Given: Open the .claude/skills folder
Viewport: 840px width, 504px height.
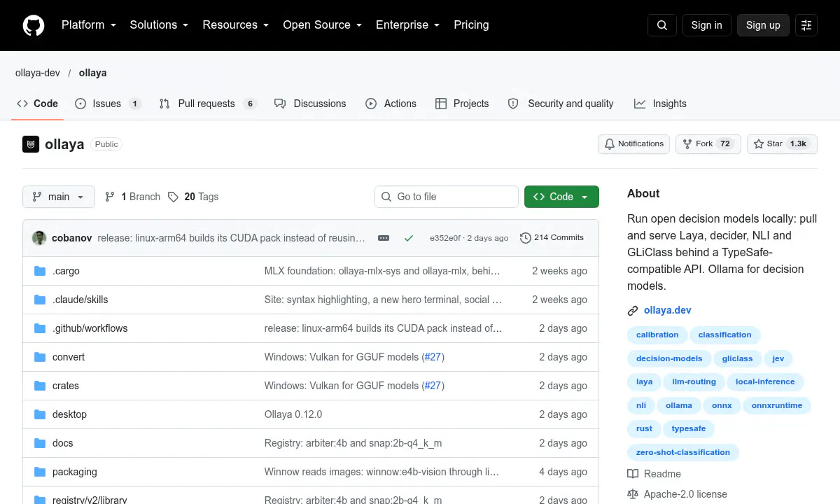Looking at the screenshot, I should coord(80,300).
